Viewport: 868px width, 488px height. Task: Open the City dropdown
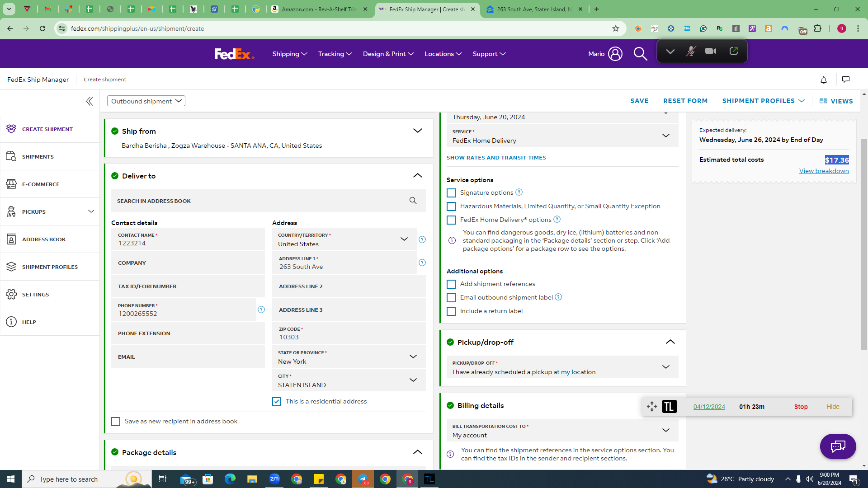pos(349,380)
